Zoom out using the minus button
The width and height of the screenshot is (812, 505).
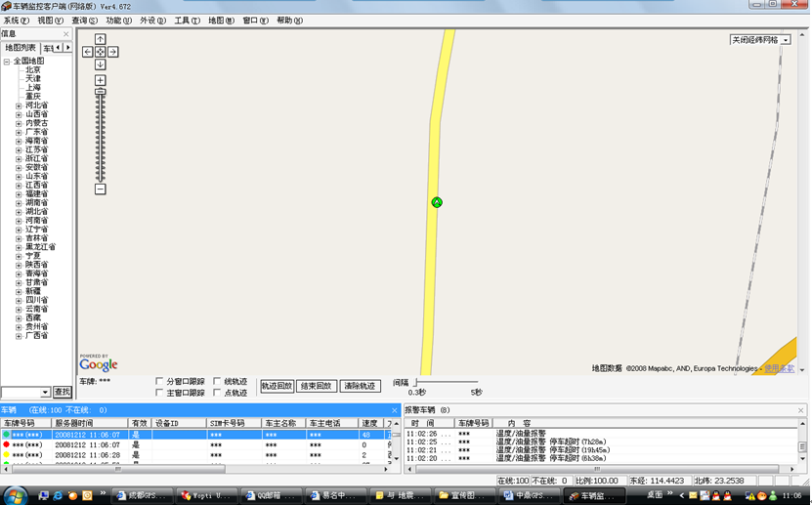[x=100, y=189]
